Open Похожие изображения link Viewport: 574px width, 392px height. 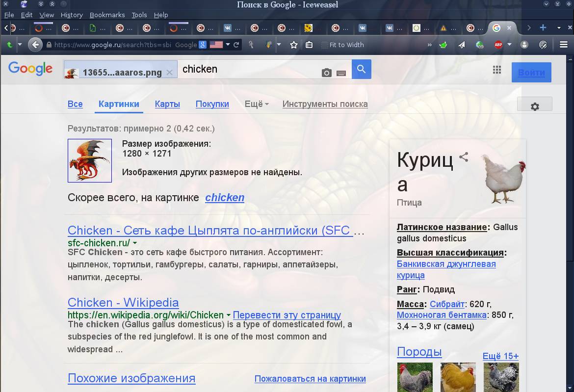(131, 378)
